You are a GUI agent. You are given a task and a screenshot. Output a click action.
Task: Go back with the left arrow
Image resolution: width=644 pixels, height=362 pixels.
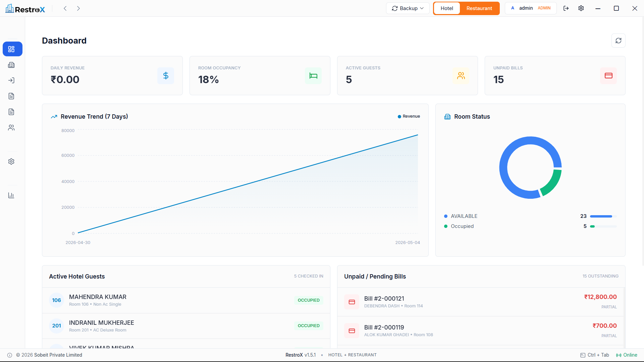click(x=65, y=8)
